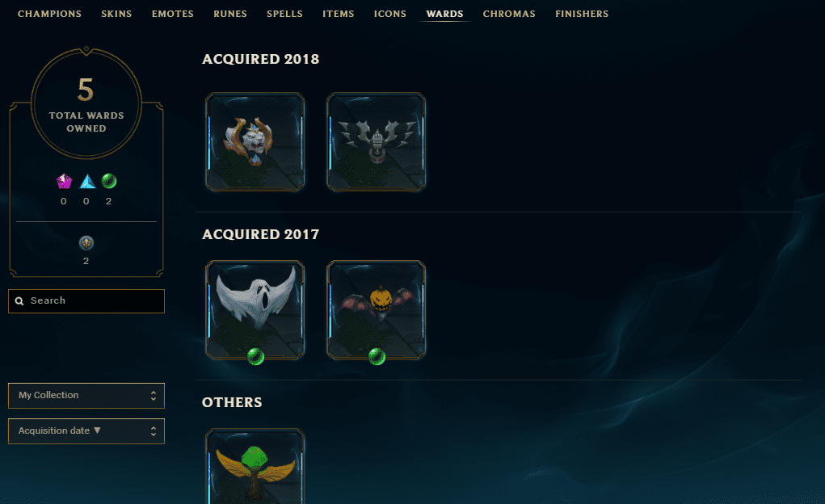The height and width of the screenshot is (504, 825).
Task: Click the green orb badge under ghost ward
Action: pos(255,357)
